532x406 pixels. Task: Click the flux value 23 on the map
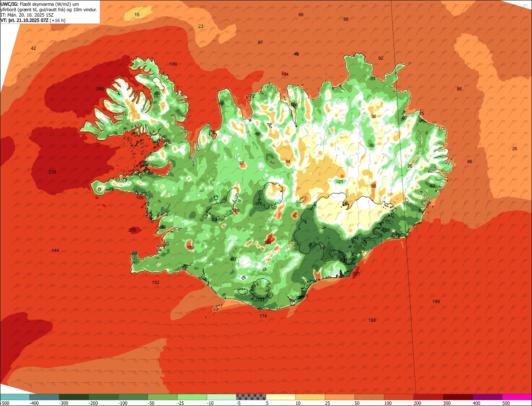point(201,26)
